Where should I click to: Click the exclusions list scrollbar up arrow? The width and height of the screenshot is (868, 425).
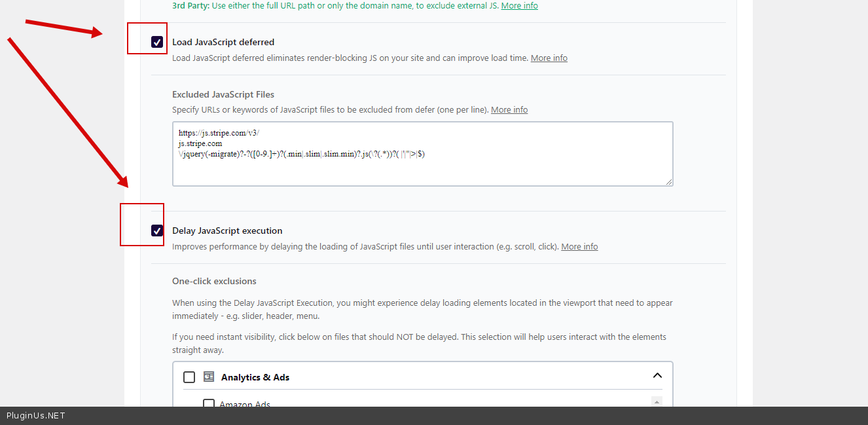click(x=657, y=401)
